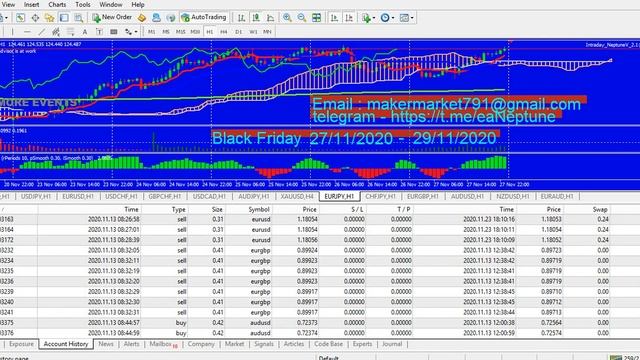Switch to bar chart display

pos(241,18)
